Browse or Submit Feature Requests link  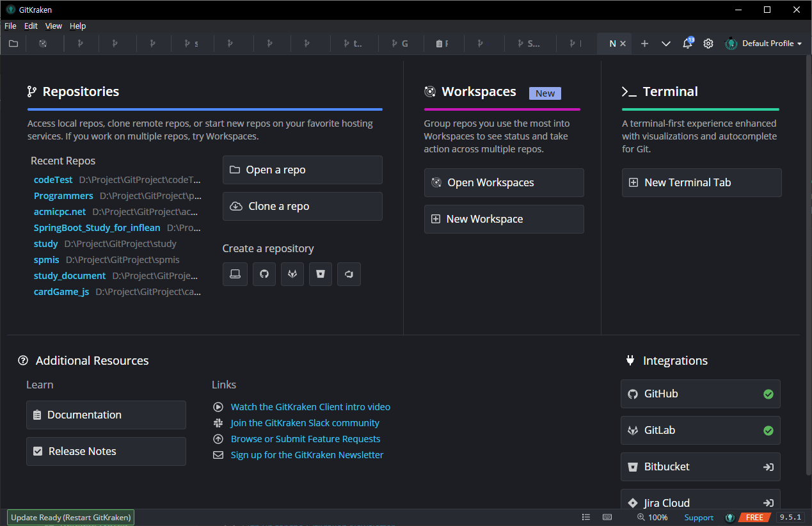tap(305, 439)
